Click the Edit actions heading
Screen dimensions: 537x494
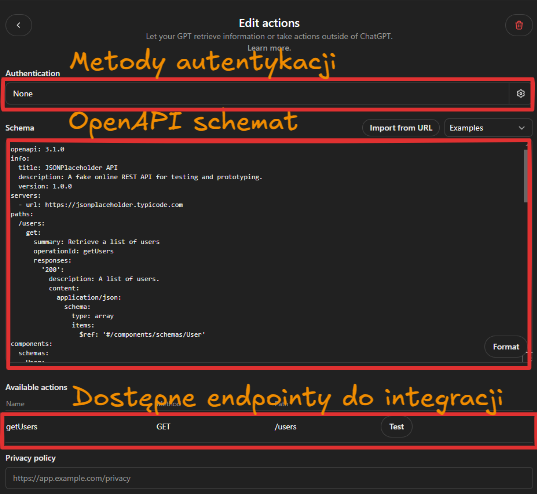tap(269, 23)
